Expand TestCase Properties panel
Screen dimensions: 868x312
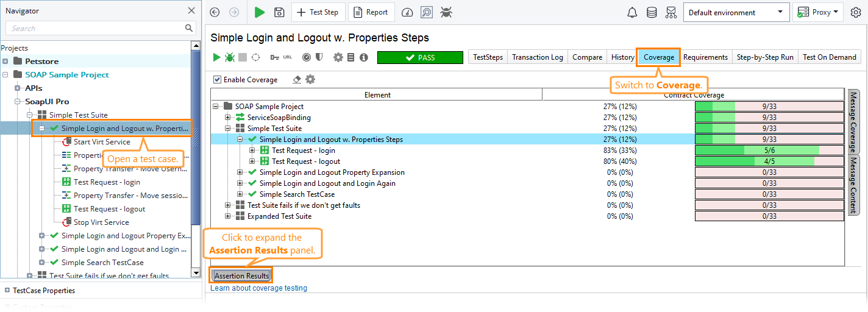click(7, 291)
